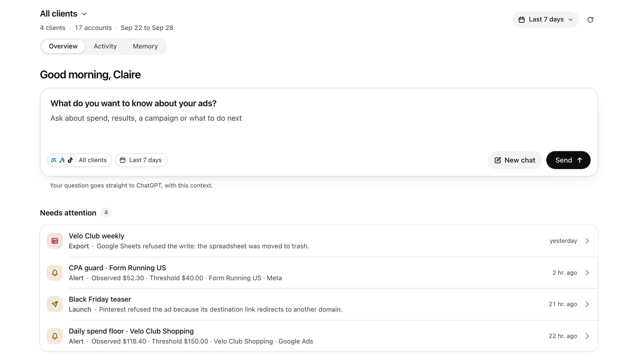
Task: Open Black Friday teaser row chevron
Action: click(587, 304)
